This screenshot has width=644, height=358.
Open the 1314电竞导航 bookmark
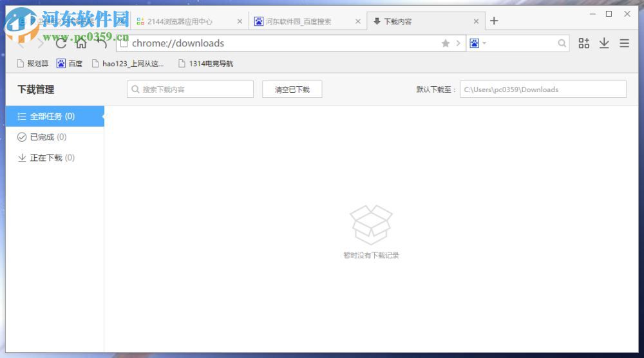point(206,64)
